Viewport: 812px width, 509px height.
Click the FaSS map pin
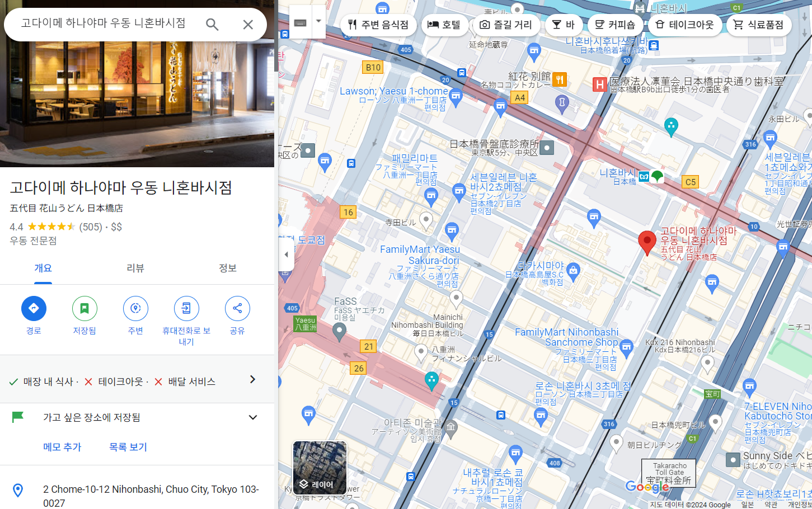(339, 332)
